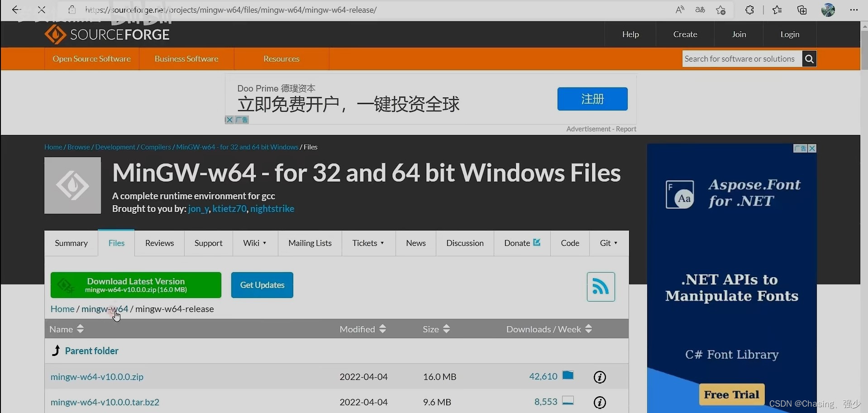Screen dimensions: 868x413
Task: Click the Get Updates button
Action: (262, 285)
